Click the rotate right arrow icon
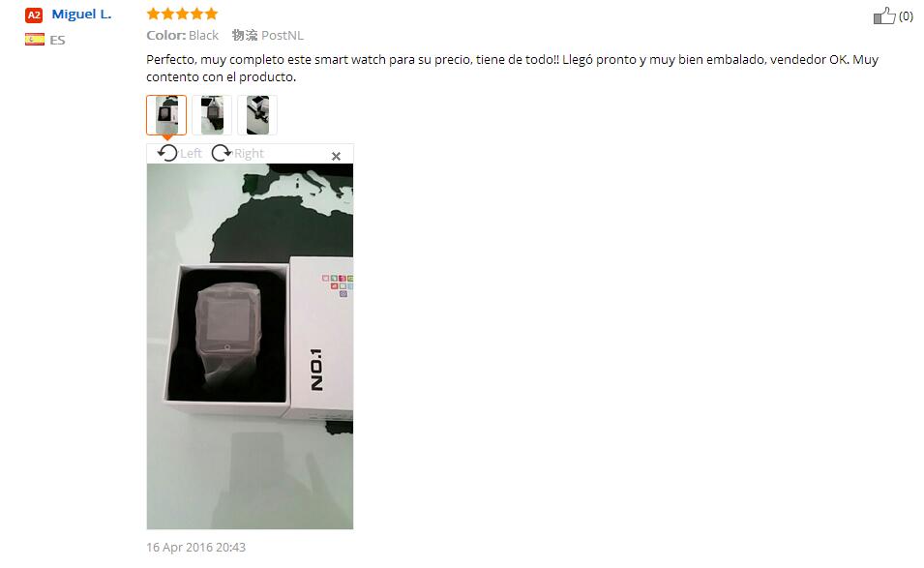 (222, 153)
